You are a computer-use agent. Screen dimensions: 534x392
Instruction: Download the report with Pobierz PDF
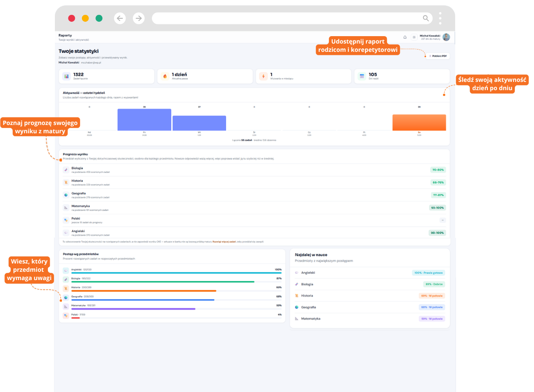tap(438, 56)
